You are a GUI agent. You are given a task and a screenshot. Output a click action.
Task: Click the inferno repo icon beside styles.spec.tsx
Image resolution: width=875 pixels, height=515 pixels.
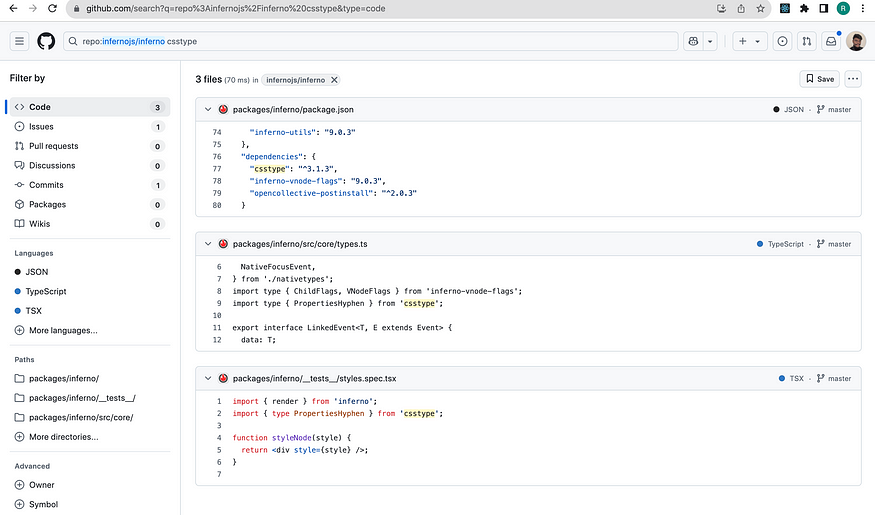click(223, 378)
